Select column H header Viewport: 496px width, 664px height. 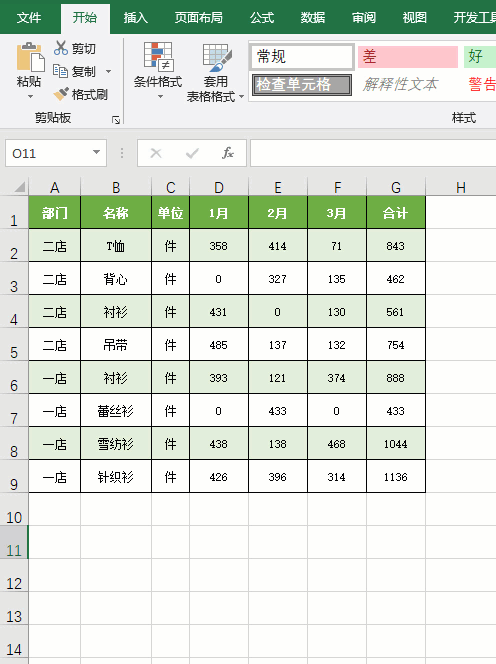click(x=461, y=187)
